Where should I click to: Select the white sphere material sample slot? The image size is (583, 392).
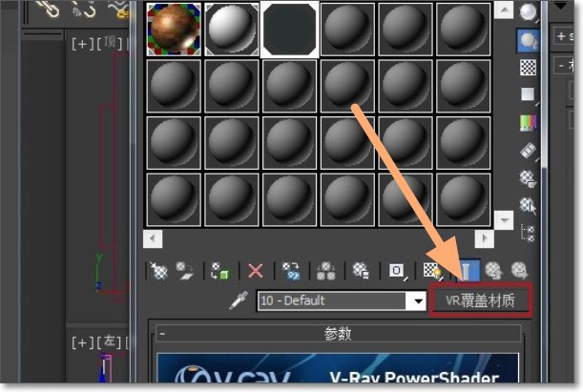232,29
